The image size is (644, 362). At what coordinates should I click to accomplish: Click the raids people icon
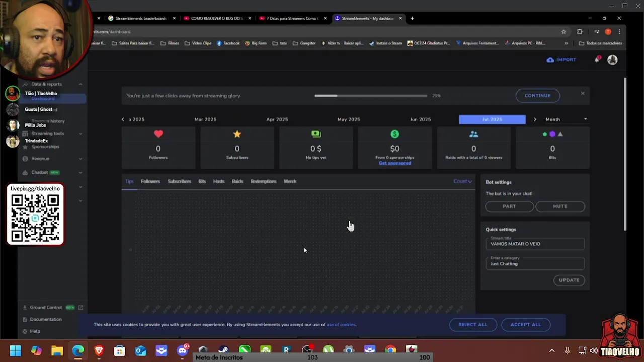click(x=474, y=134)
